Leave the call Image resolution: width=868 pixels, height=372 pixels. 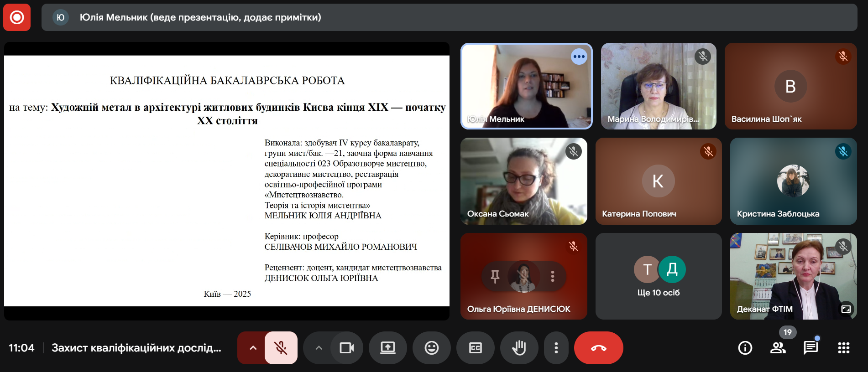pyautogui.click(x=598, y=348)
